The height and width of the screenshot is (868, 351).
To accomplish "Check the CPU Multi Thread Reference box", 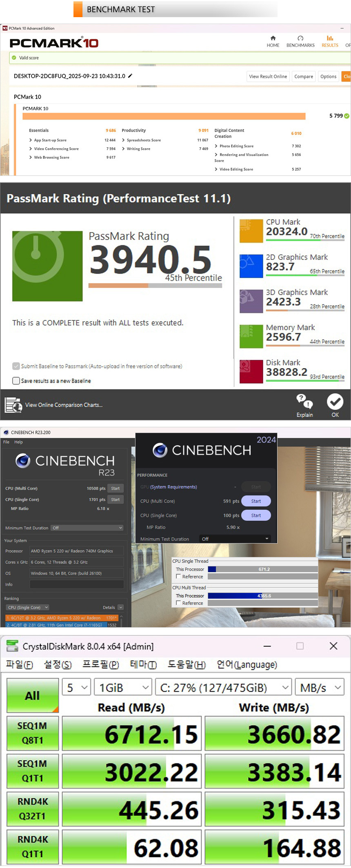I will (x=178, y=603).
